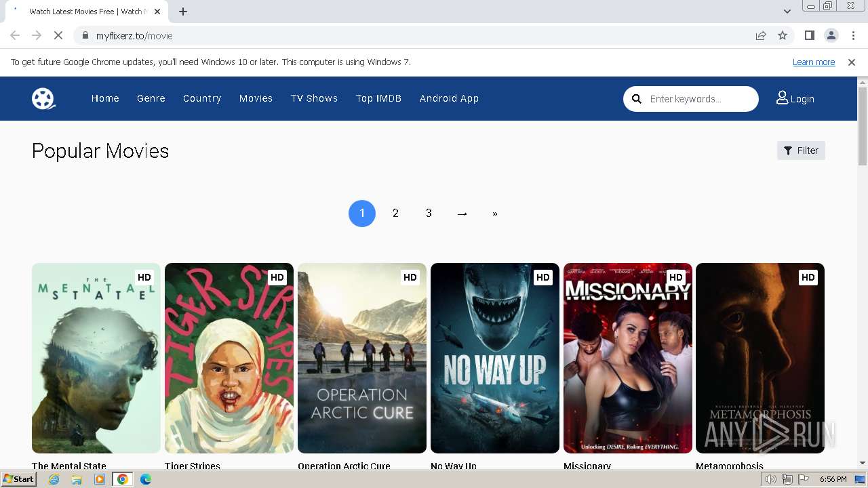Screen dimensions: 868x488
Task: Click the action center flag tray icon
Action: pyautogui.click(x=804, y=479)
